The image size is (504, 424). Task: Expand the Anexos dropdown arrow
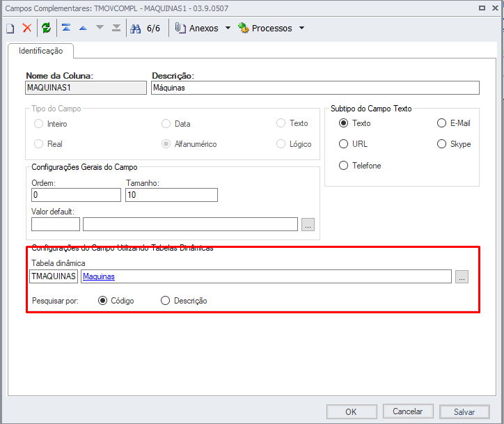coord(228,28)
